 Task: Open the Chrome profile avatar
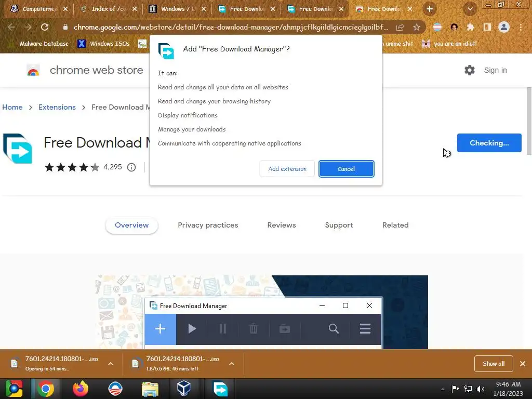[504, 27]
